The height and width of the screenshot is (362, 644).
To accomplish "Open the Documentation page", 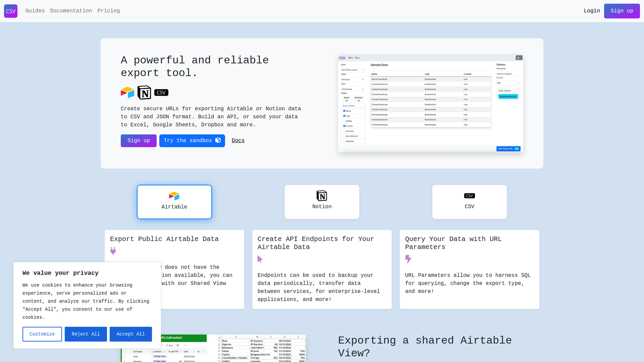I will [x=71, y=11].
